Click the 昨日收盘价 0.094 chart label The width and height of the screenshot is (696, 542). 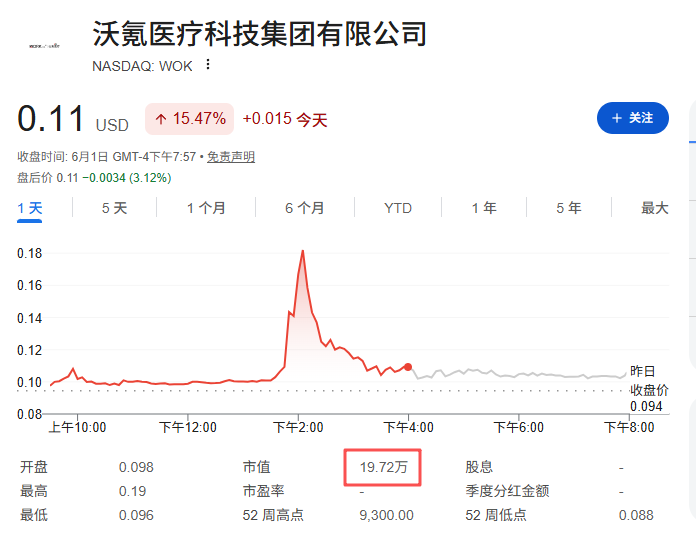[x=649, y=389]
